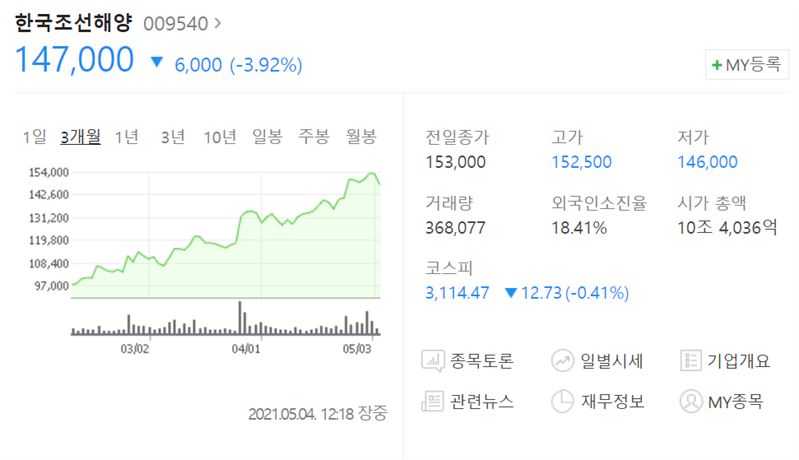Expand stock code 009540 arrow

point(219,23)
